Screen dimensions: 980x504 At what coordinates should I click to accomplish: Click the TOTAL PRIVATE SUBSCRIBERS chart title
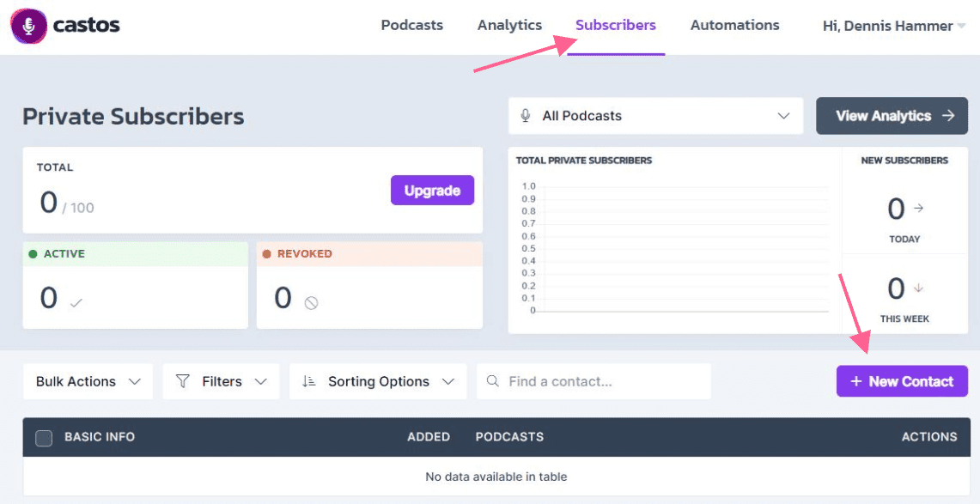[x=584, y=161]
